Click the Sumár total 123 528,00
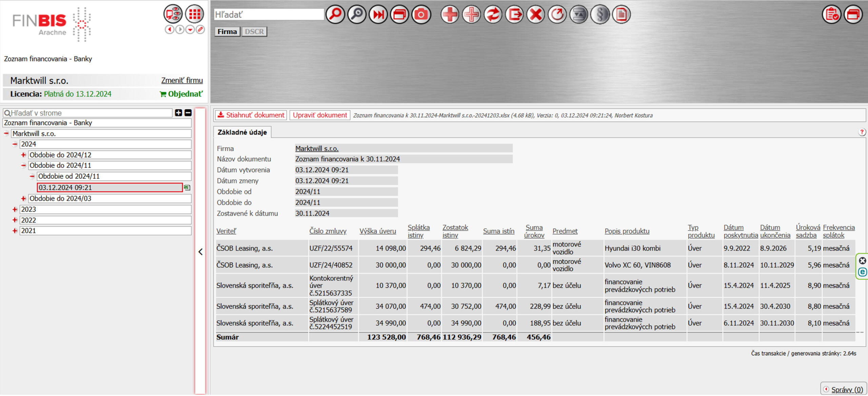868x396 pixels. (386, 337)
